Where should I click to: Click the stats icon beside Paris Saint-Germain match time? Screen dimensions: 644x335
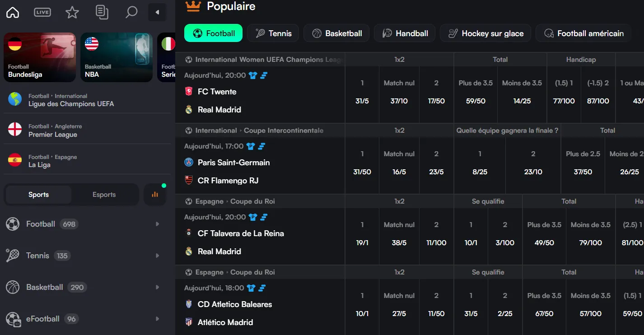click(x=261, y=146)
